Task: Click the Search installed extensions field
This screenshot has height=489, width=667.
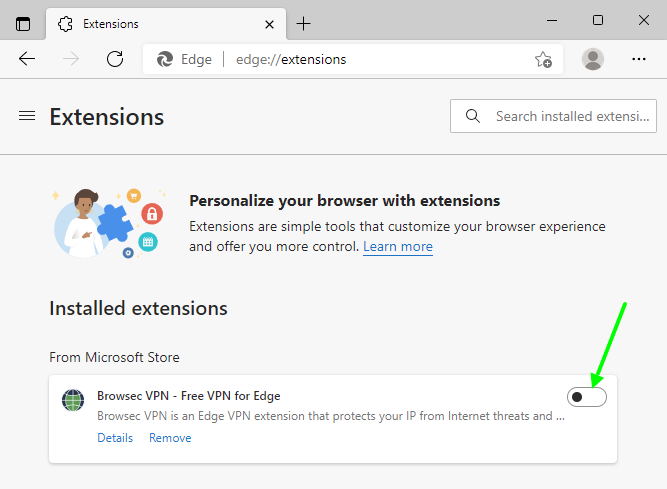Action: pos(570,116)
